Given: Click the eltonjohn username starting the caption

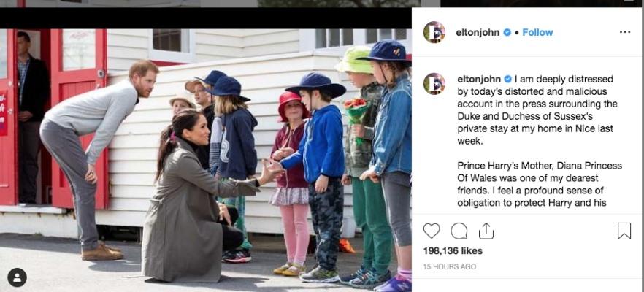Looking at the screenshot, I should [479, 79].
